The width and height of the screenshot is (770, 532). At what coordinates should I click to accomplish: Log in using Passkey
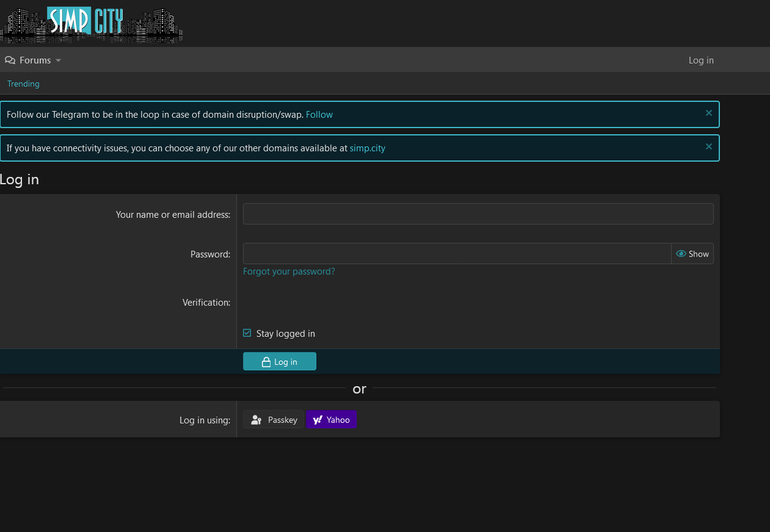click(274, 420)
